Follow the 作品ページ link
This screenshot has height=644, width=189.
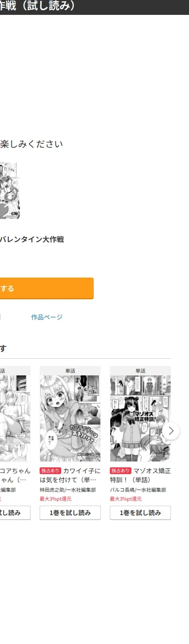pos(47,317)
